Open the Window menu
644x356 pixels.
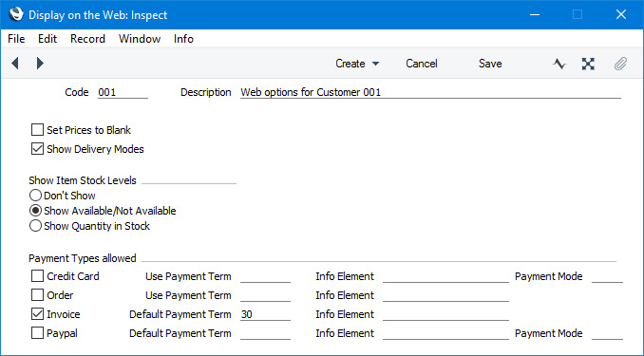click(x=140, y=39)
